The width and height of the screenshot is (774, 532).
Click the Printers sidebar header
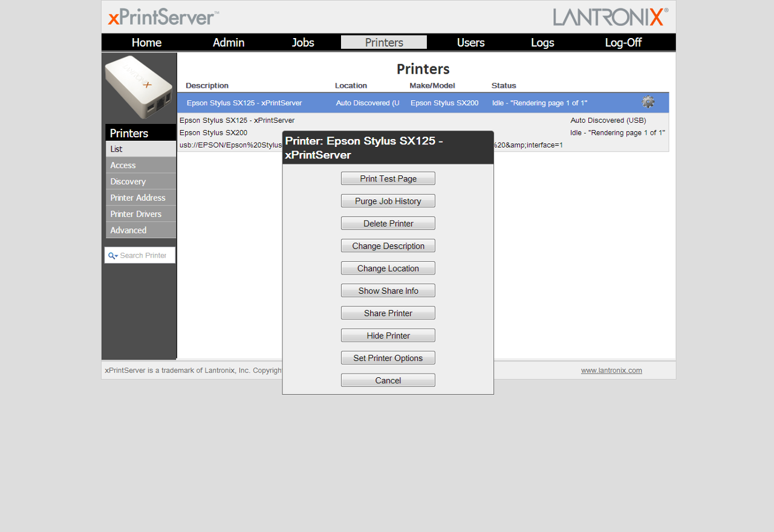pyautogui.click(x=141, y=133)
